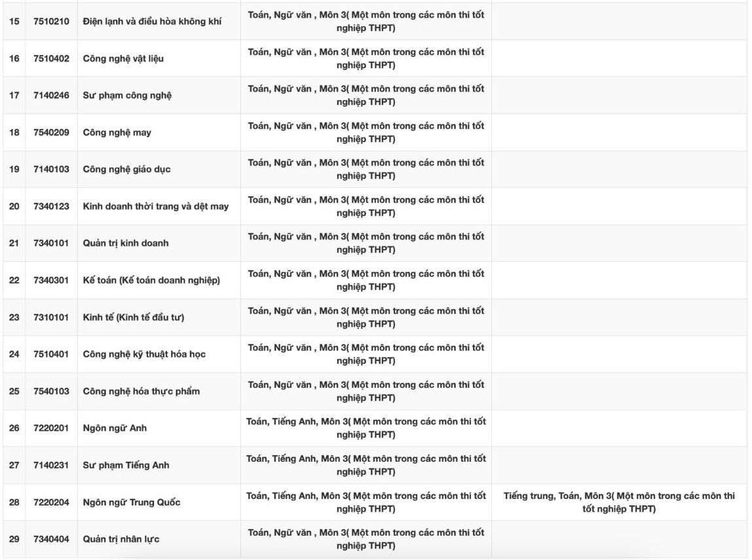Viewport: 752px width, 560px height.
Task: Click major code 7510401
Action: [x=52, y=354]
